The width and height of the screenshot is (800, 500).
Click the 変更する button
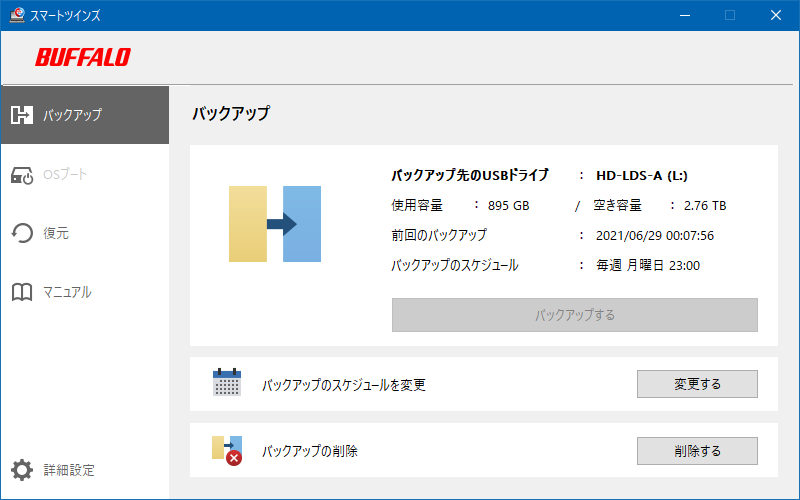tap(697, 384)
